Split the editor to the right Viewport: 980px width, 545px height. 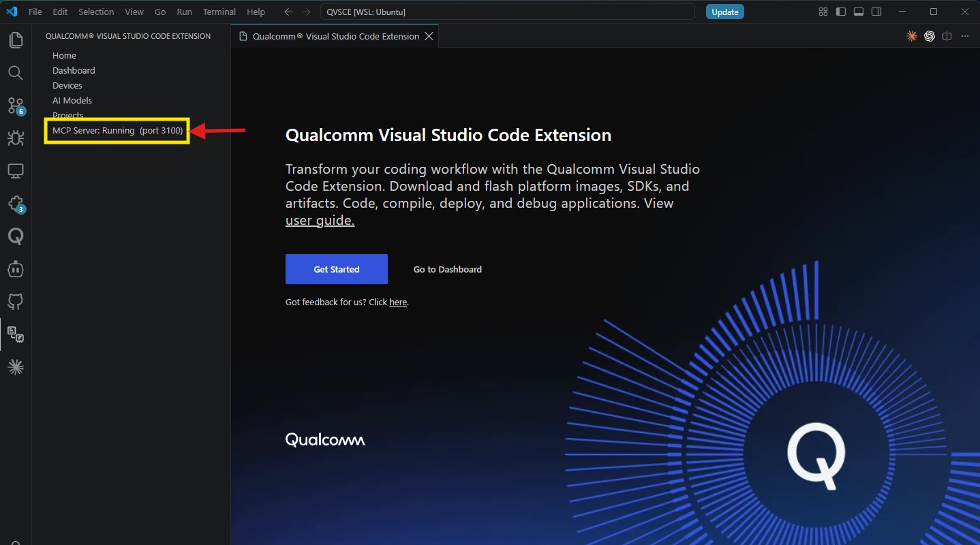[947, 36]
